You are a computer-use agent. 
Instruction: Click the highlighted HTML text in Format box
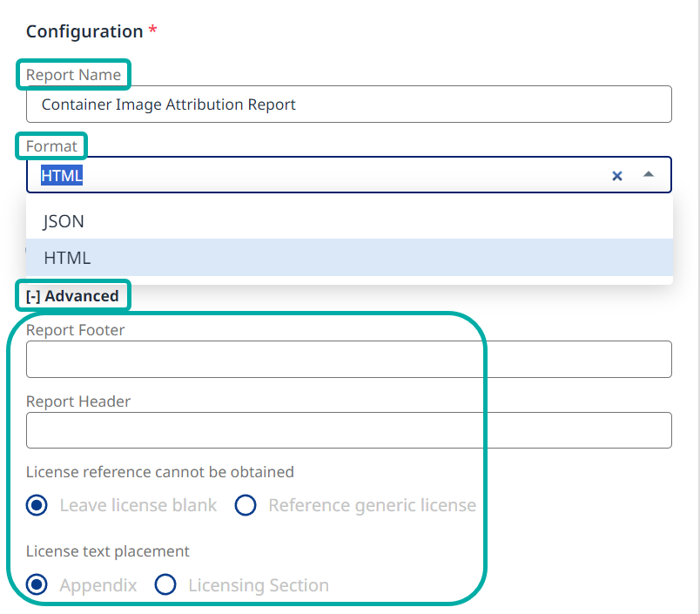62,175
